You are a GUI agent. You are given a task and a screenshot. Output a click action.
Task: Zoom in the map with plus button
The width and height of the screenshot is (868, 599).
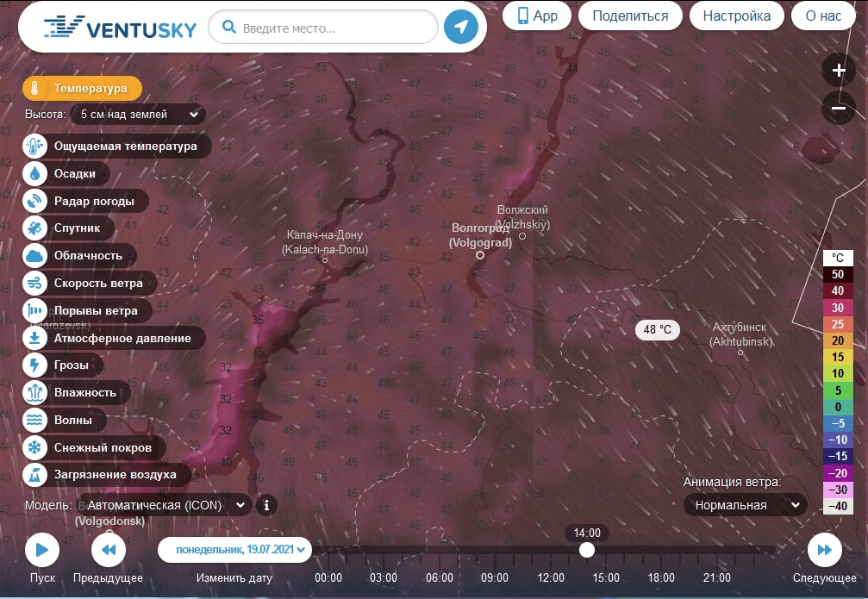pyautogui.click(x=839, y=71)
